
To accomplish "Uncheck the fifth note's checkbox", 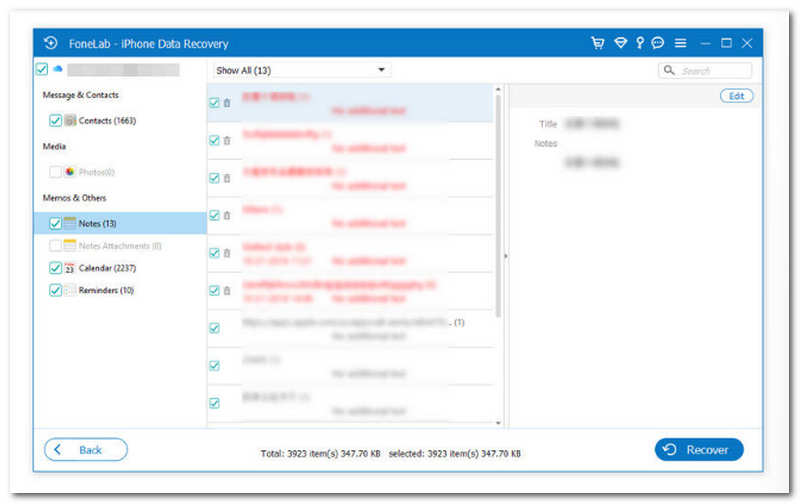I will pyautogui.click(x=214, y=253).
